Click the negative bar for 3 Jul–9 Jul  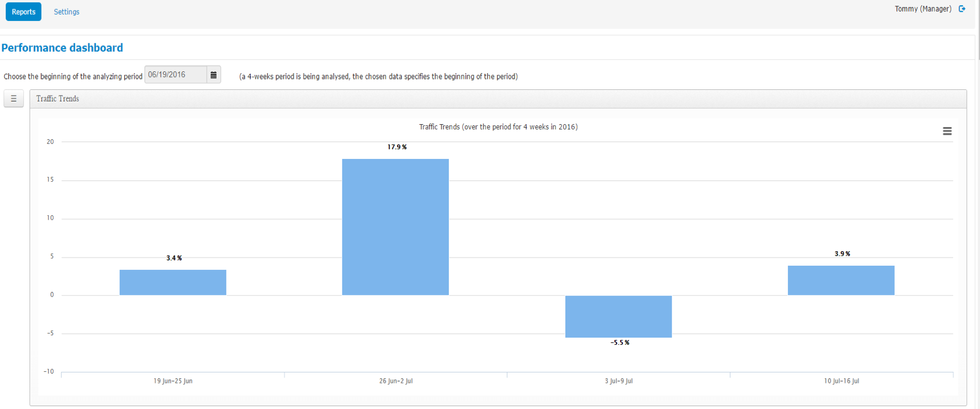(x=618, y=316)
